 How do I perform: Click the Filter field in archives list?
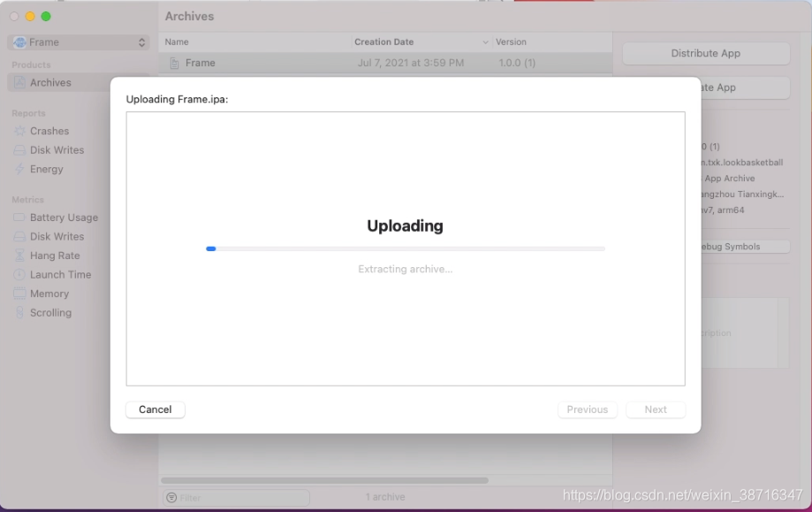(236, 498)
